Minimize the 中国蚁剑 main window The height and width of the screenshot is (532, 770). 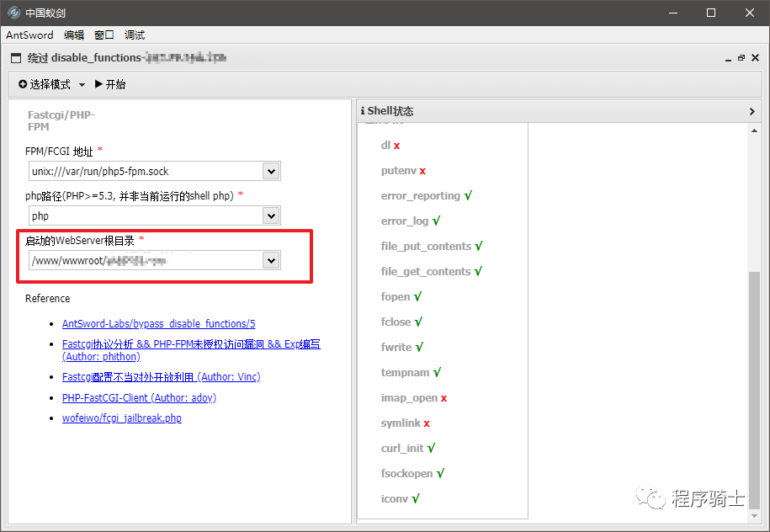(x=673, y=13)
